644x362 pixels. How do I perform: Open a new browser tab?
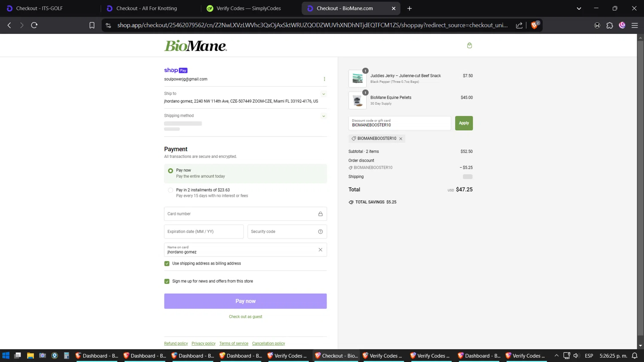click(410, 8)
